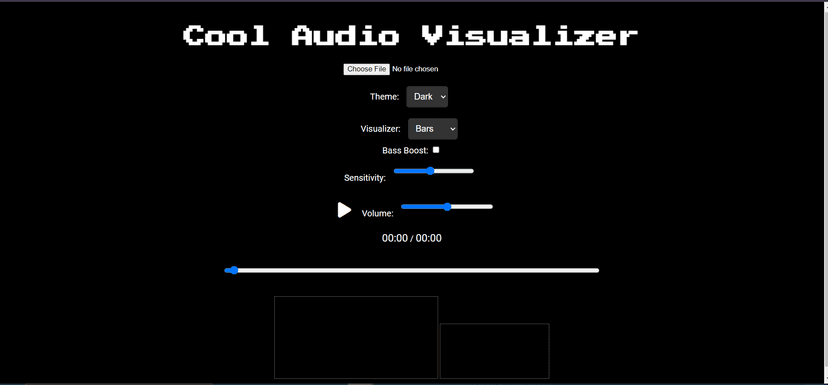The image size is (828, 385).
Task: Click the Visualizer label text
Action: (381, 129)
